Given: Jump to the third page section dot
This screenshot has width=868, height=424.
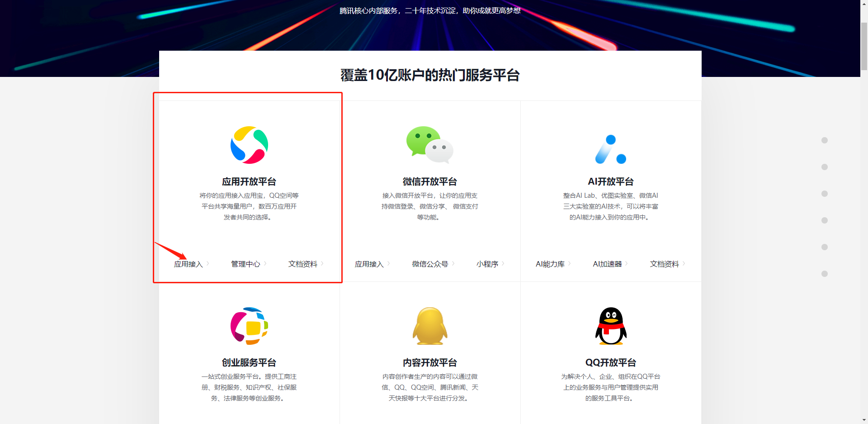Looking at the screenshot, I should 825,194.
